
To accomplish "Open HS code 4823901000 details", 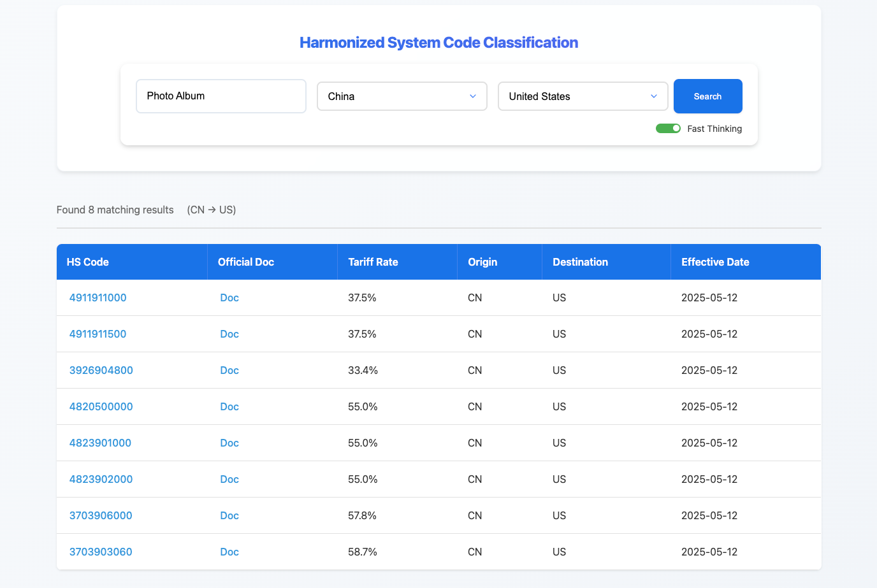I will coord(101,443).
